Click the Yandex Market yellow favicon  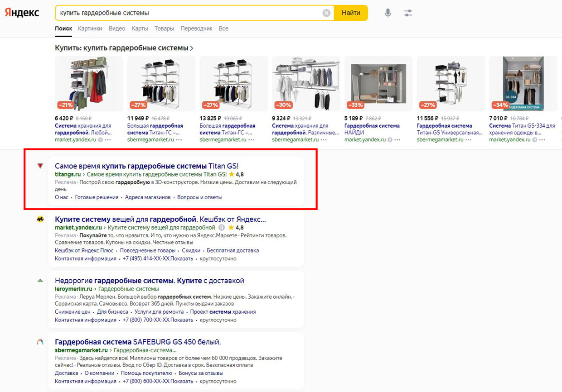pos(40,219)
